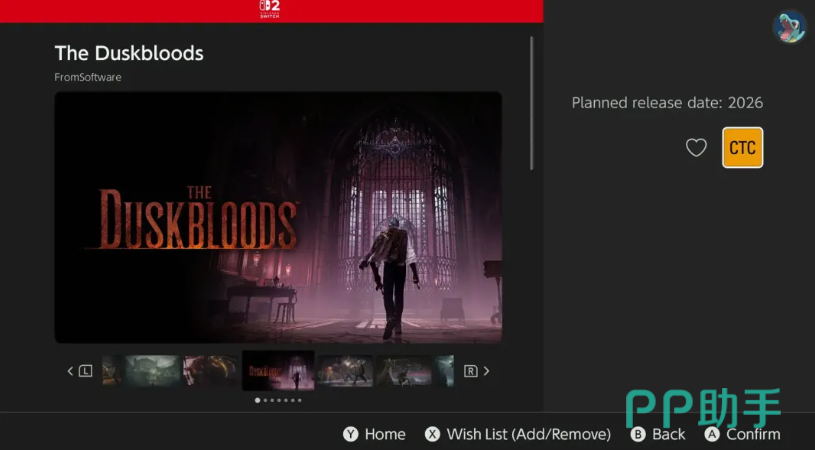
Task: Click Planned release date: 2026 text
Action: (667, 102)
